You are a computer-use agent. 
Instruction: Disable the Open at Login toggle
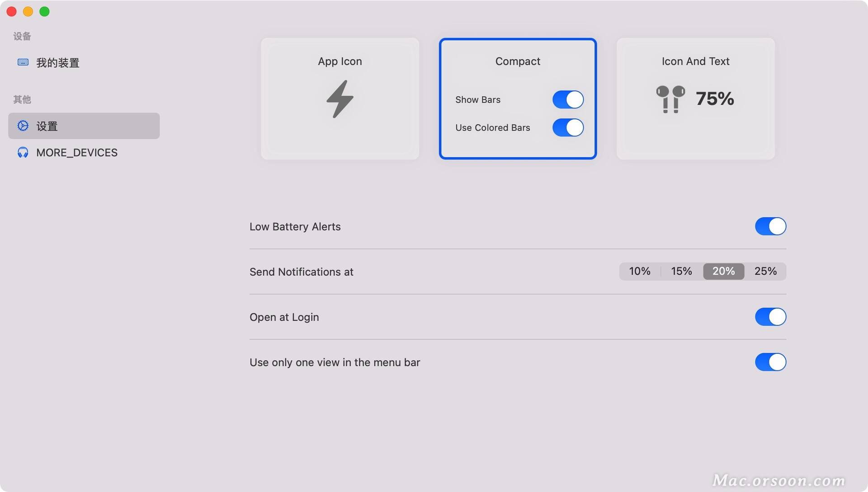[x=770, y=316]
